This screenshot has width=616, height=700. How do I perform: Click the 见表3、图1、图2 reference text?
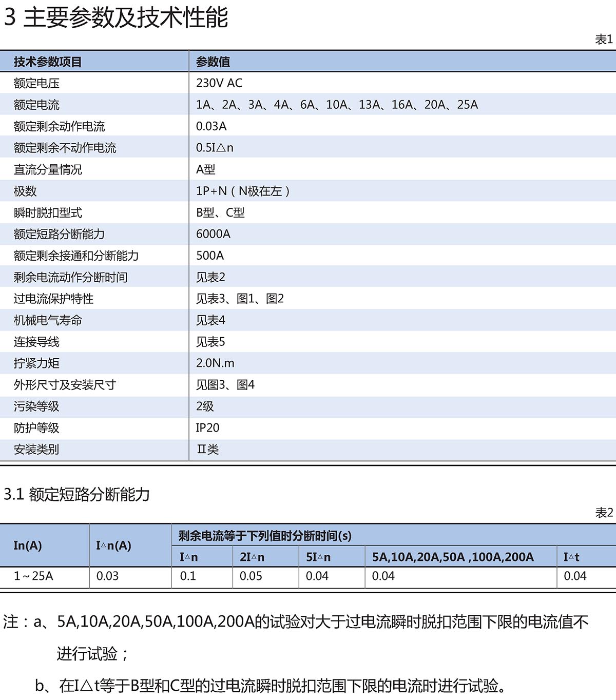(x=240, y=299)
